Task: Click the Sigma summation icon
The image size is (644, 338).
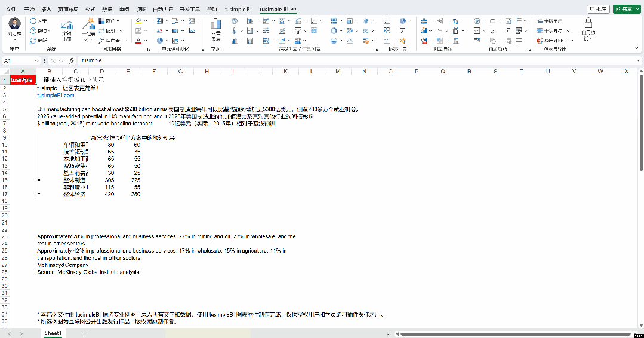Action: click(x=403, y=30)
